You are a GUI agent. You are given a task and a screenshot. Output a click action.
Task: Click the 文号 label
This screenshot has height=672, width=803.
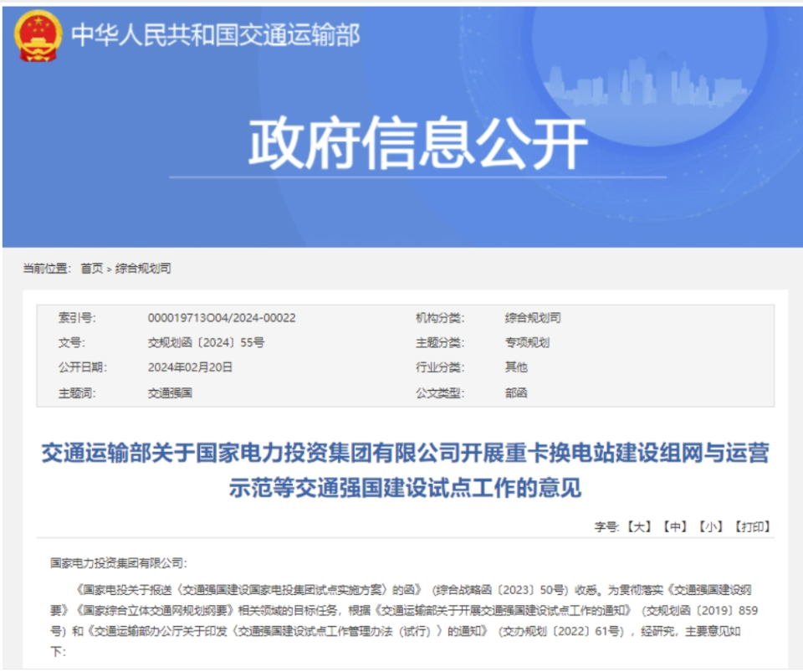(x=72, y=342)
